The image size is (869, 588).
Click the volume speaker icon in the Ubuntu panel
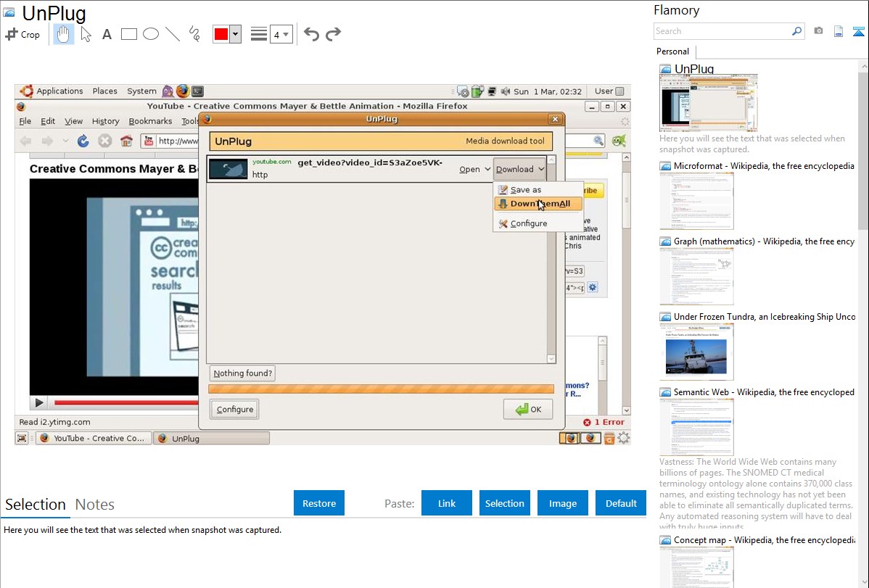(x=505, y=91)
